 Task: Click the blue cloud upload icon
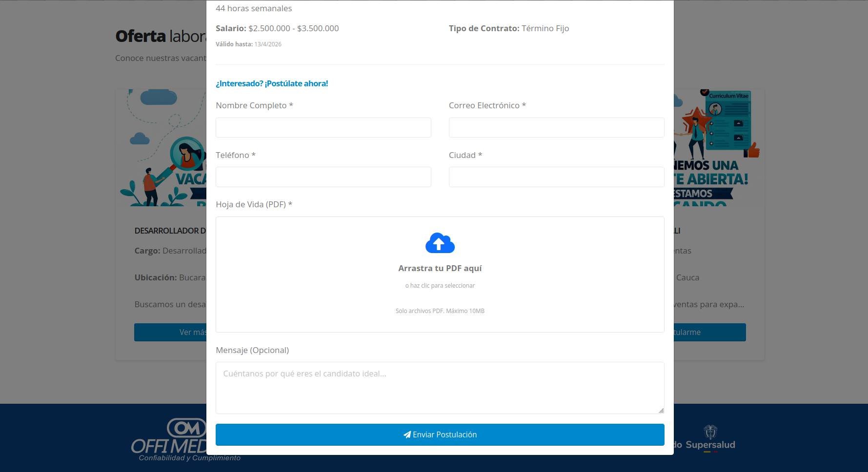[x=440, y=243]
